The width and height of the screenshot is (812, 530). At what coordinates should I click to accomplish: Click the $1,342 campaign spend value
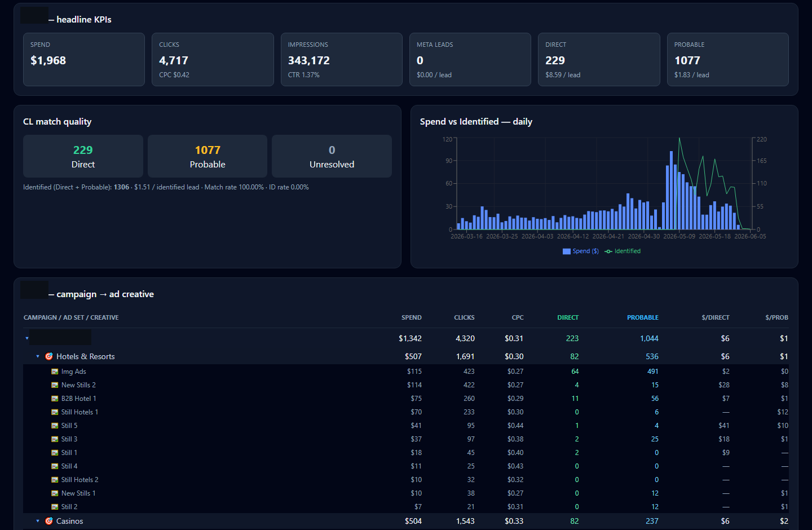[x=410, y=338]
